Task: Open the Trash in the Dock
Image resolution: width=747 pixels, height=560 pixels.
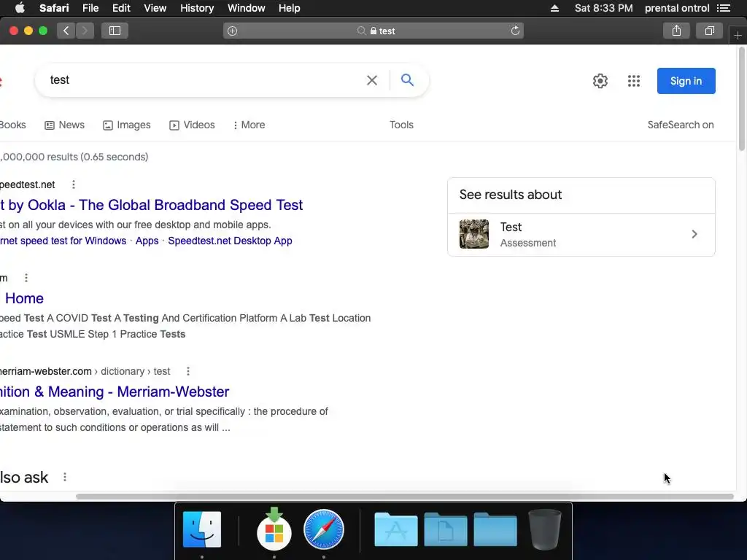Action: tap(544, 529)
